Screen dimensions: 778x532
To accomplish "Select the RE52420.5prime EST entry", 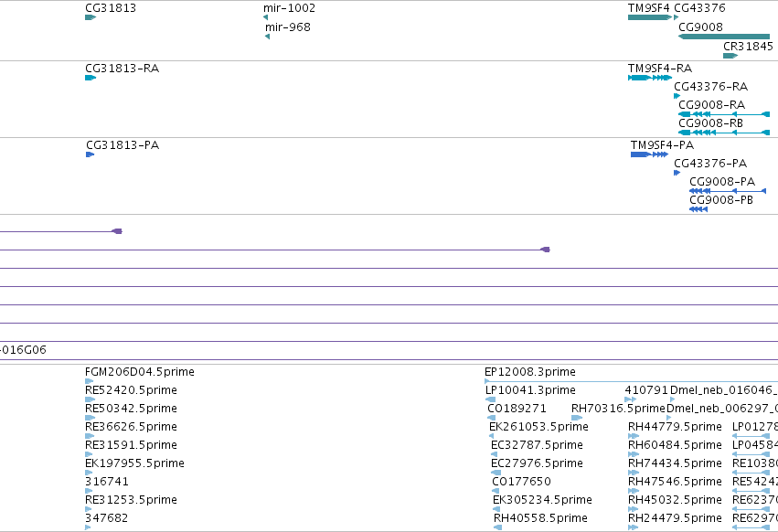I will coord(131,390).
